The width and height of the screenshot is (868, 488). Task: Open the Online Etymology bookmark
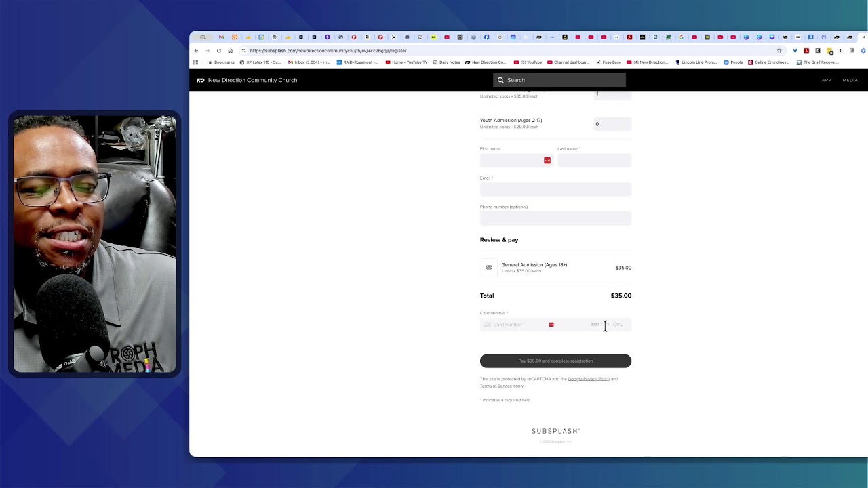[x=769, y=62]
